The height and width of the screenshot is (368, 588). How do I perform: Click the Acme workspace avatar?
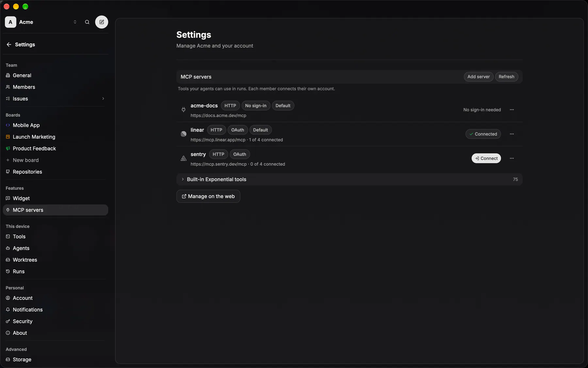10,22
